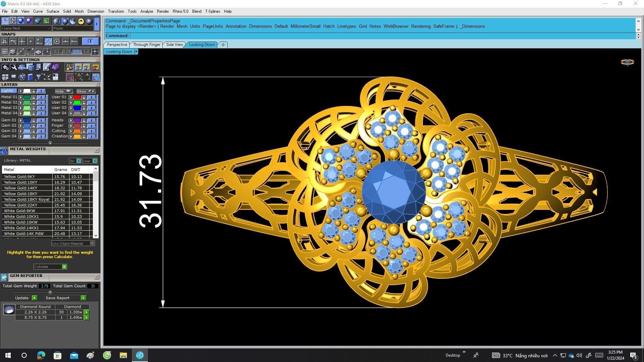The width and height of the screenshot is (644, 362).
Task: Enable the tangent snap icon
Action: [x=13, y=41]
